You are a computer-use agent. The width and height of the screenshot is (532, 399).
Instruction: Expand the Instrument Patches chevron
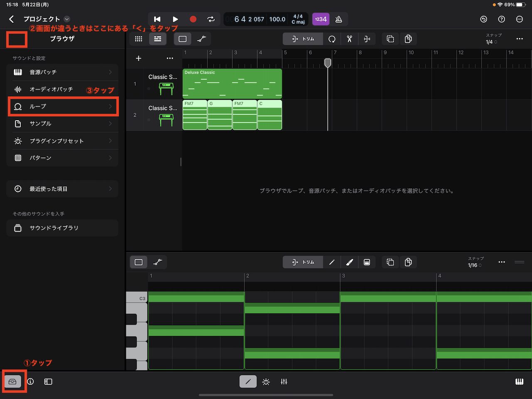110,72
